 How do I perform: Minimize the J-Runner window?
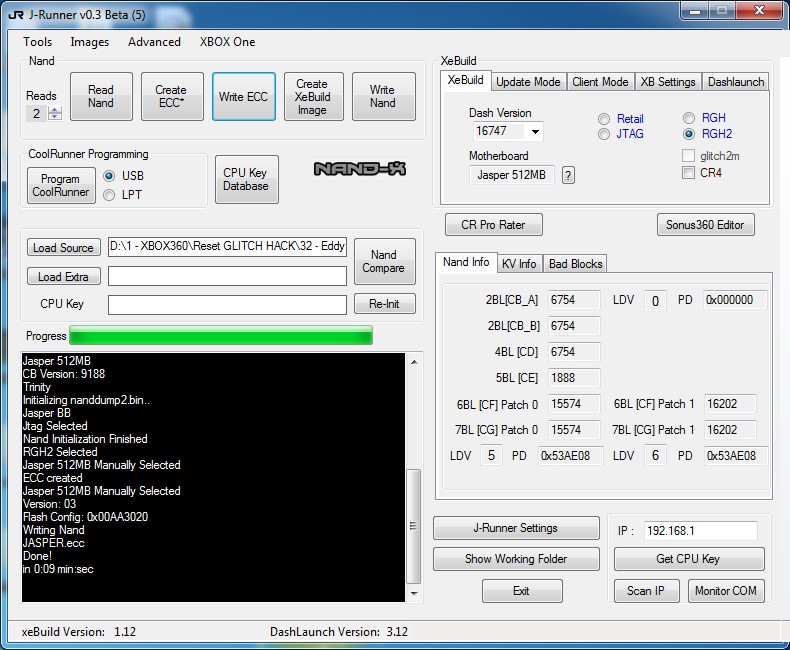(x=695, y=11)
